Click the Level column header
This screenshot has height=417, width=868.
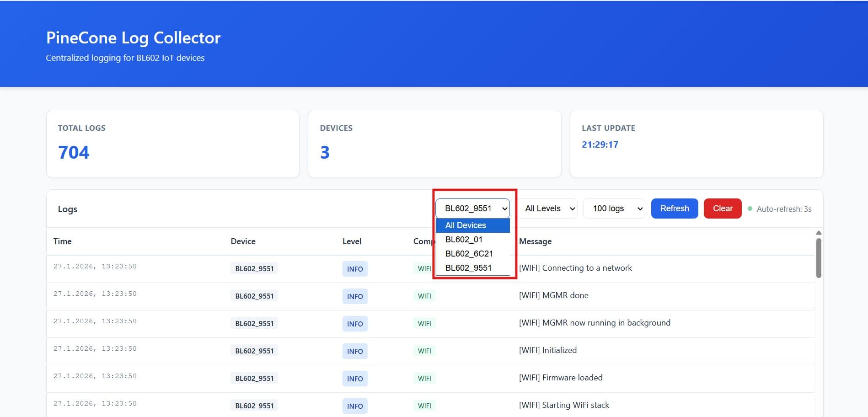click(x=352, y=241)
